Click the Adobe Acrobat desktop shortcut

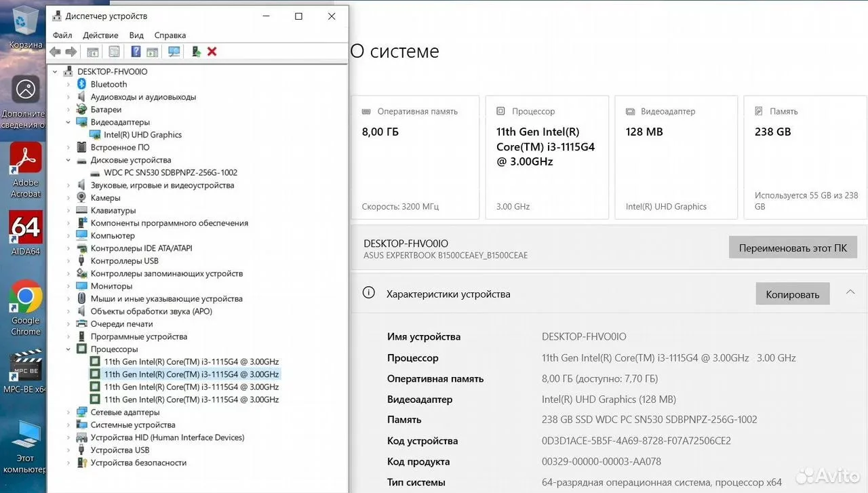(x=26, y=170)
